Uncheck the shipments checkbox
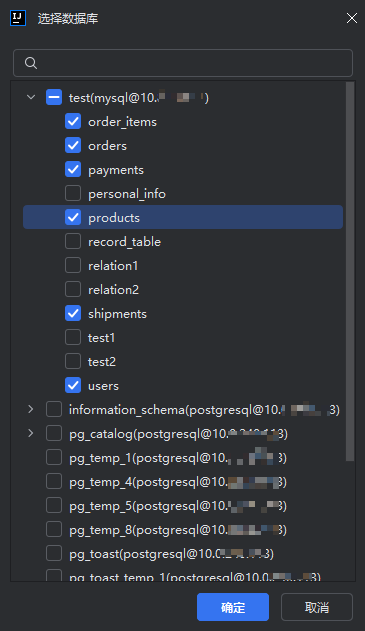 (73, 313)
